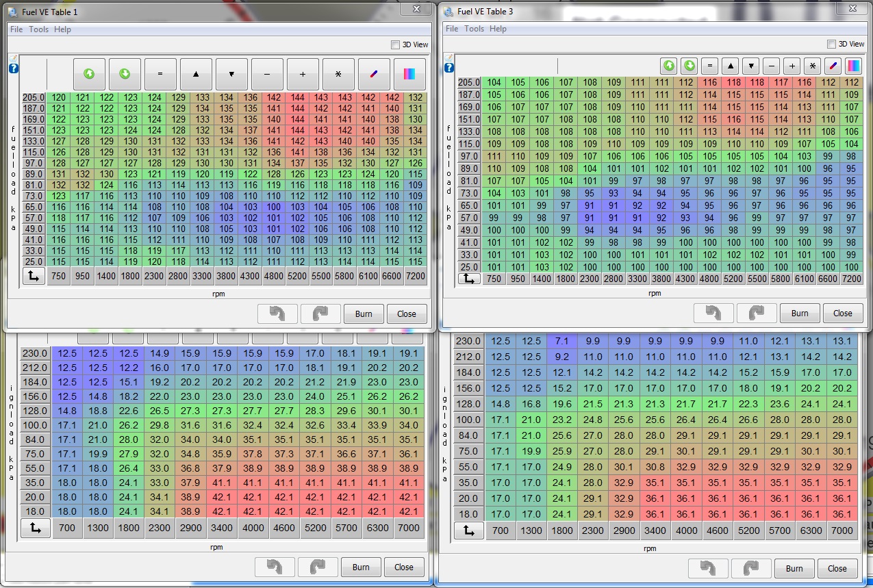Toggle the 3D View checkbox in Fuel VE Table 3
The image size is (873, 588).
click(x=831, y=44)
